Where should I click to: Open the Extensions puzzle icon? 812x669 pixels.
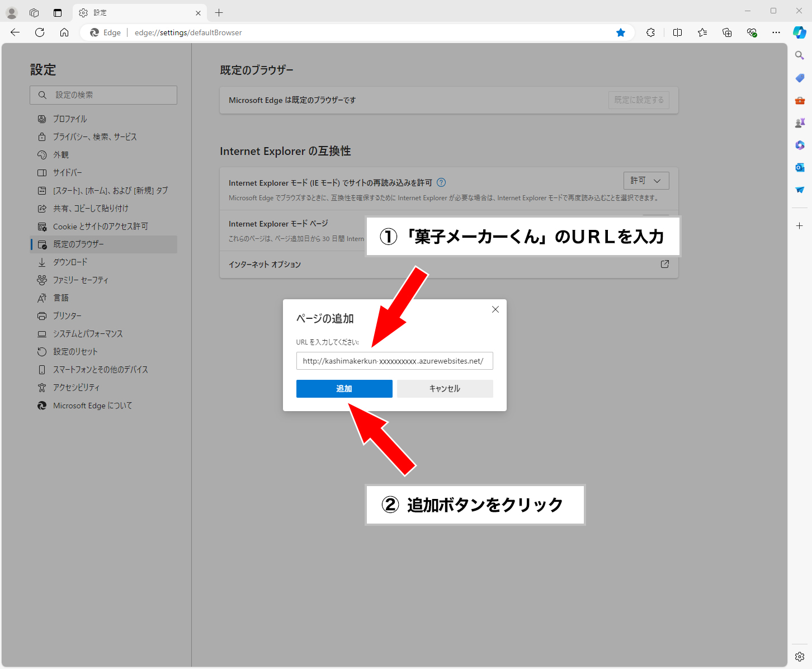[x=650, y=32]
